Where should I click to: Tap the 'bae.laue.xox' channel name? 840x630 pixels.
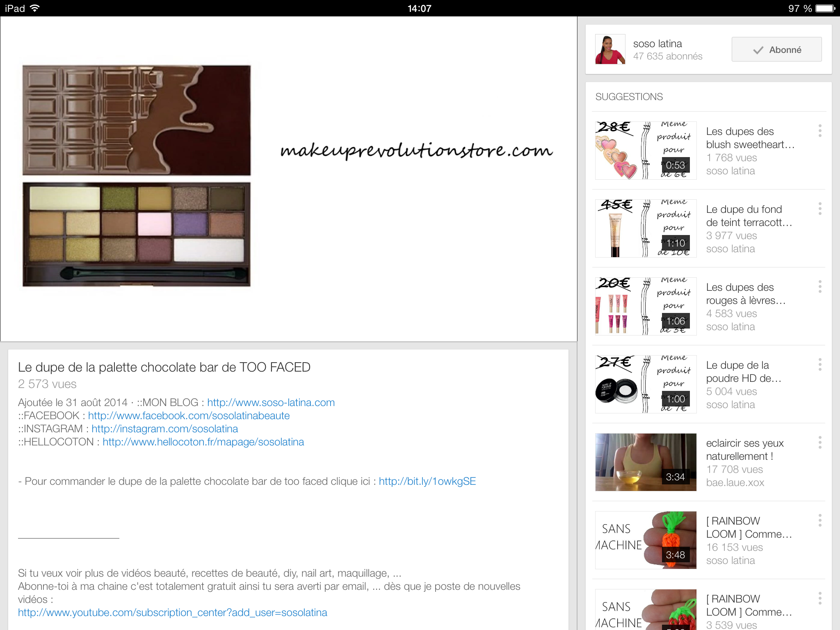[735, 482]
